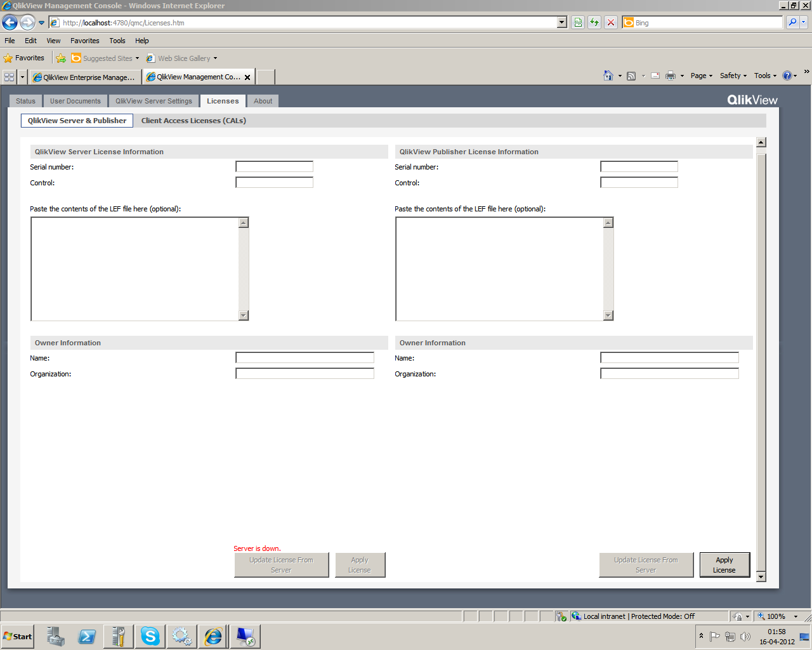812x650 pixels.
Task: Open Suggested Sites favorites link
Action: pyautogui.click(x=105, y=58)
